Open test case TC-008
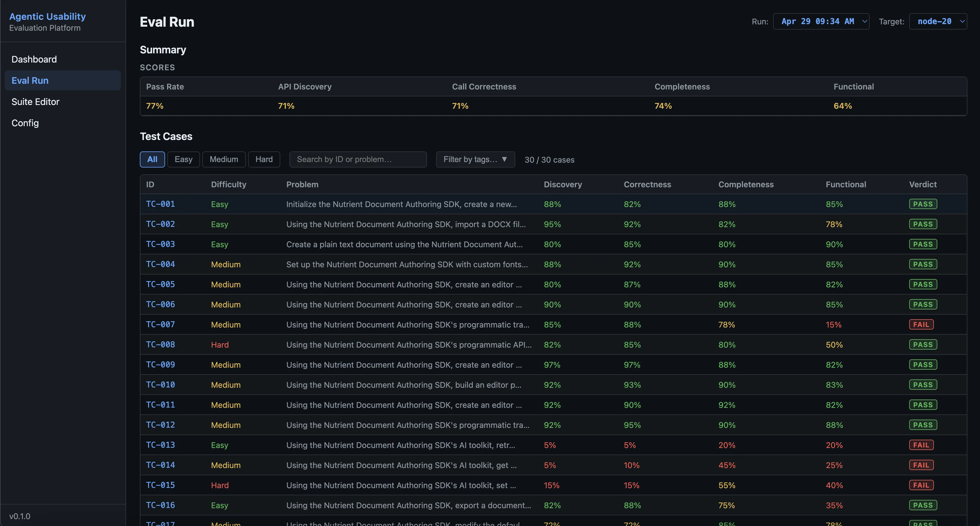The width and height of the screenshot is (980, 526). (160, 344)
